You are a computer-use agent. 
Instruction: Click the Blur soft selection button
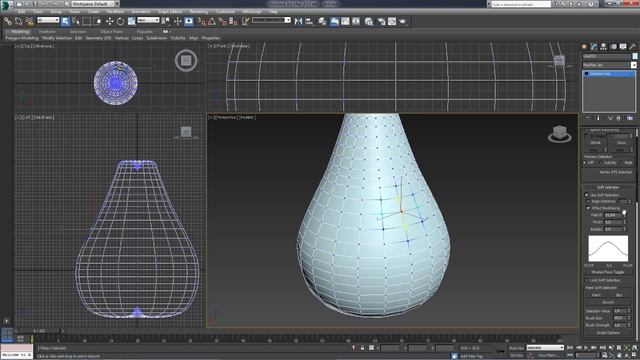pos(619,295)
